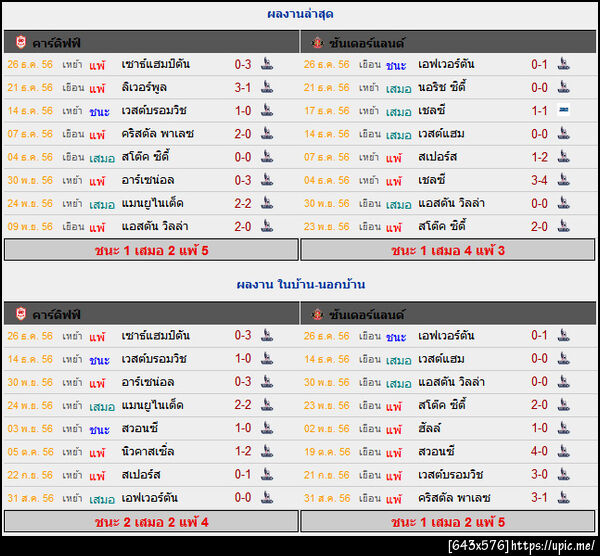Click the date 05 ต.ค. 56 in the นิวคาสเซิ่ล row
600x556 pixels.
coord(30,452)
